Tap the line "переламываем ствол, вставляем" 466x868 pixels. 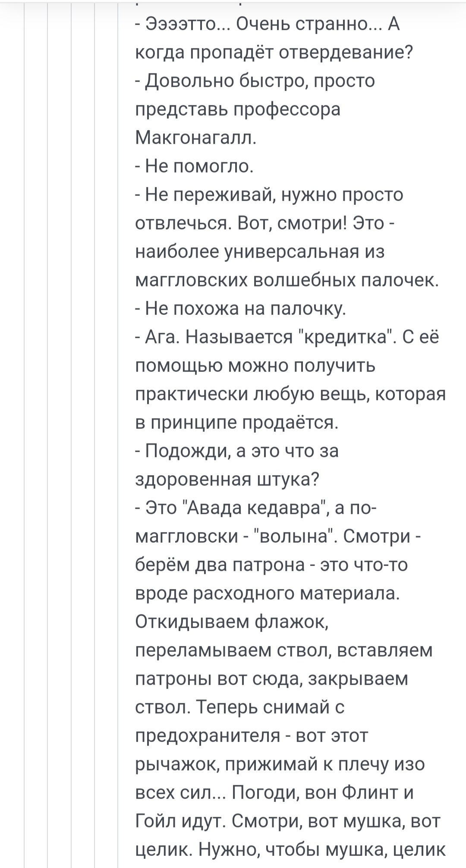coord(284,650)
